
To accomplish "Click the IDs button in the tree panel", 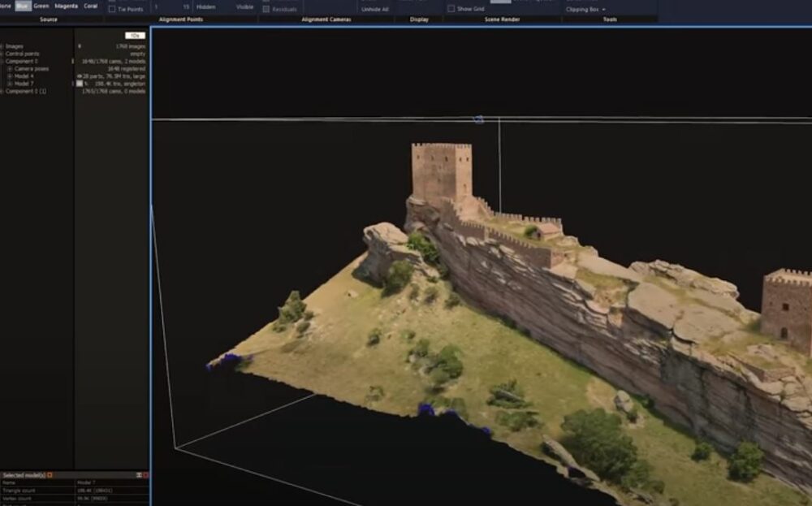I will 135,36.
